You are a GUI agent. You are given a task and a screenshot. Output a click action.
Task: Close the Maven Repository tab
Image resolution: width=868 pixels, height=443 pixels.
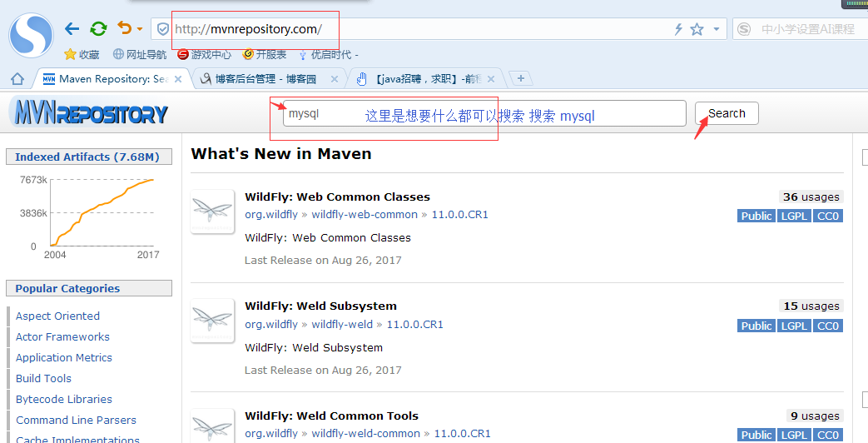tap(178, 79)
